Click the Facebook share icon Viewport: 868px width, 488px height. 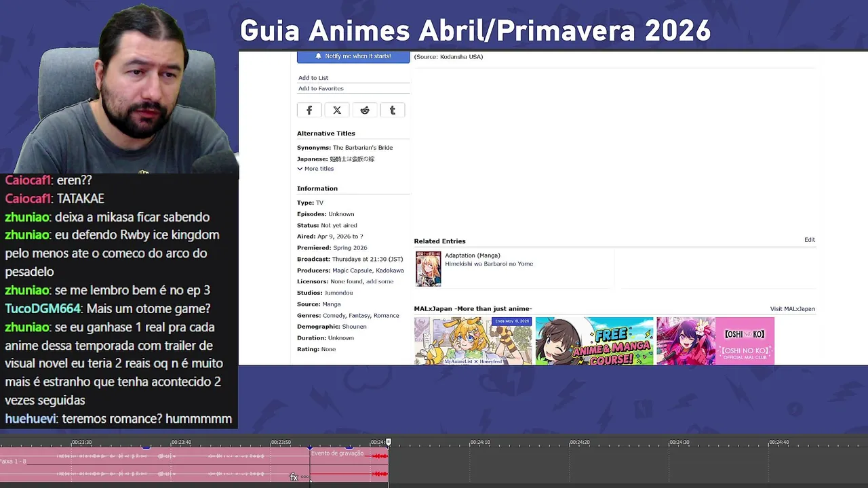[309, 110]
